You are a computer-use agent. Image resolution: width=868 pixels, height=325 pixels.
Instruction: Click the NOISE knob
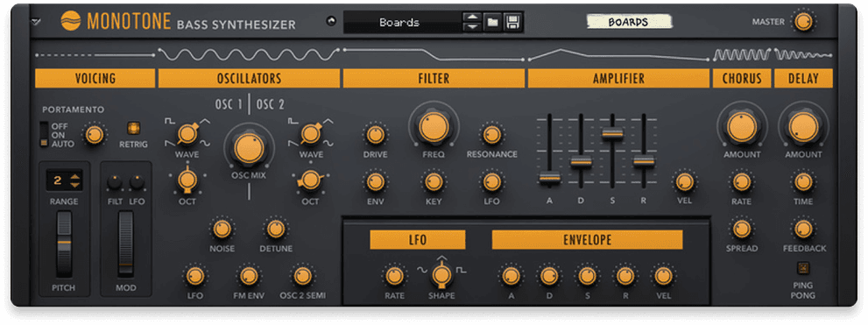[222, 229]
